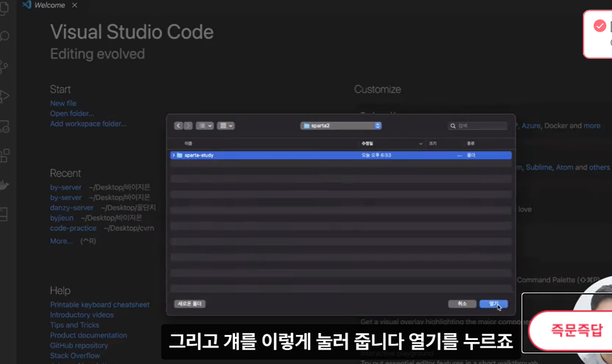Open the Extensions icon in the activity bar
Viewport: 612px width, 364px height.
[4, 155]
